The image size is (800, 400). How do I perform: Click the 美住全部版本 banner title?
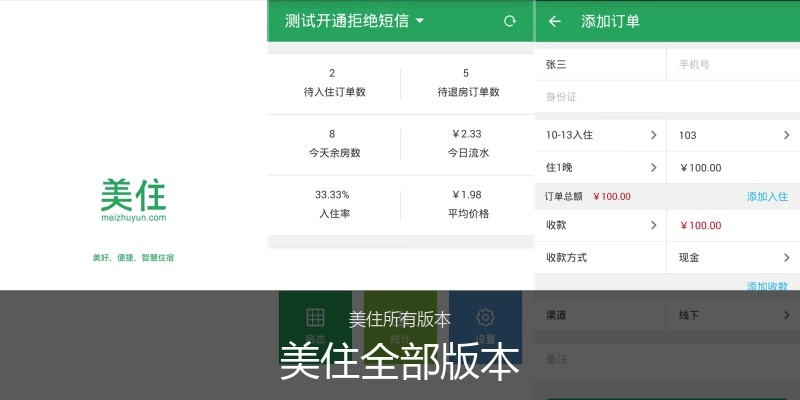[x=399, y=362]
